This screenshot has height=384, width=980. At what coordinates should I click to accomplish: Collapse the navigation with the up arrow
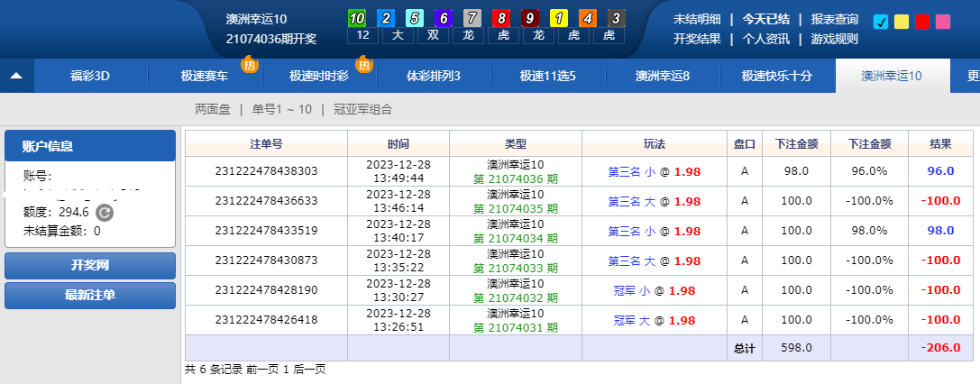click(16, 76)
